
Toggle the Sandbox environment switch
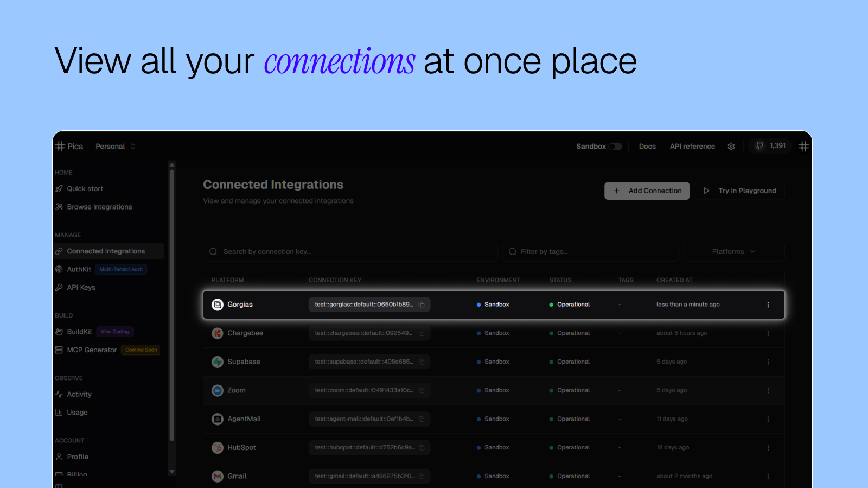[x=615, y=147]
